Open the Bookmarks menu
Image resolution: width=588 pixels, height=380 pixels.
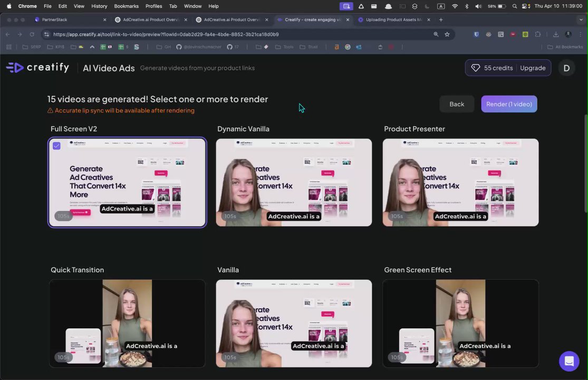(x=127, y=6)
